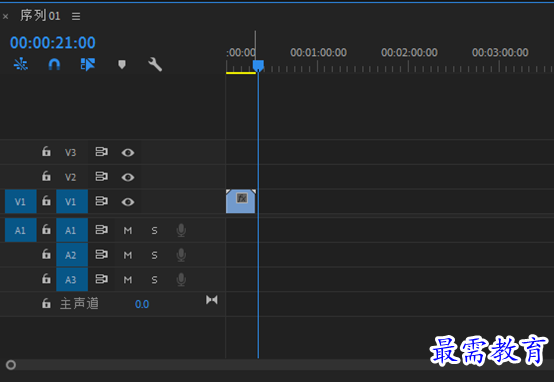This screenshot has width=554, height=382.
Task: Toggle timeline snapping magnet icon
Action: [x=54, y=64]
